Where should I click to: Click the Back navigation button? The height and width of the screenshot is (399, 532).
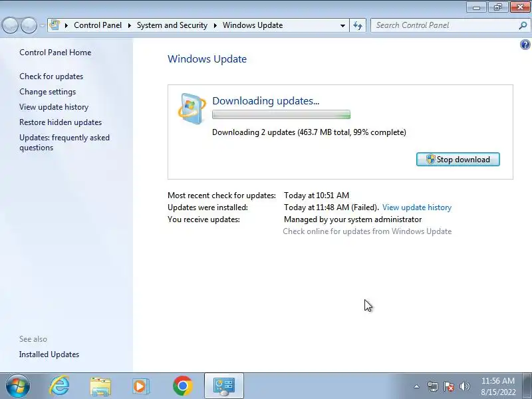(x=10, y=25)
